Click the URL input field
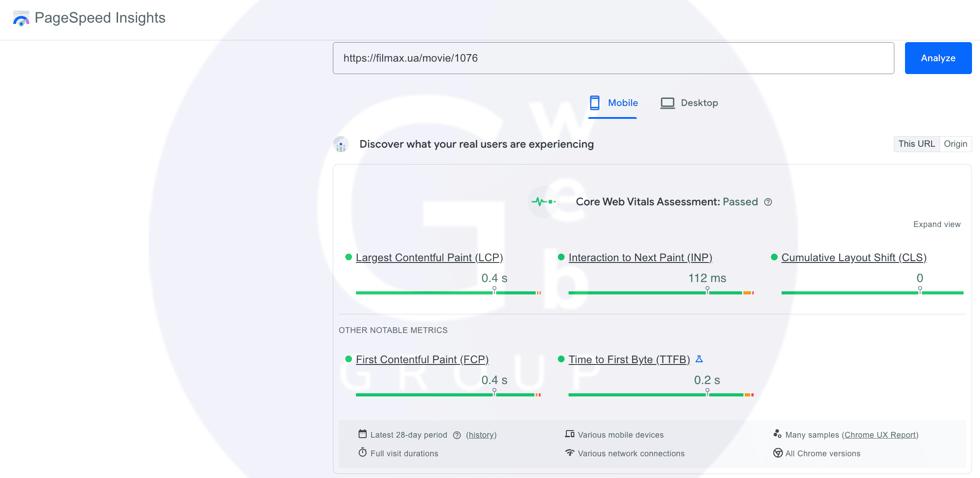The image size is (980, 478). pyautogui.click(x=613, y=58)
